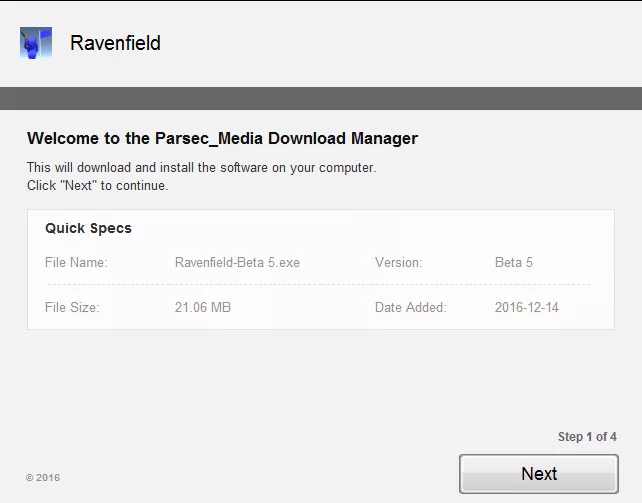642x503 pixels.
Task: Click the Next button to continue
Action: pyautogui.click(x=538, y=474)
